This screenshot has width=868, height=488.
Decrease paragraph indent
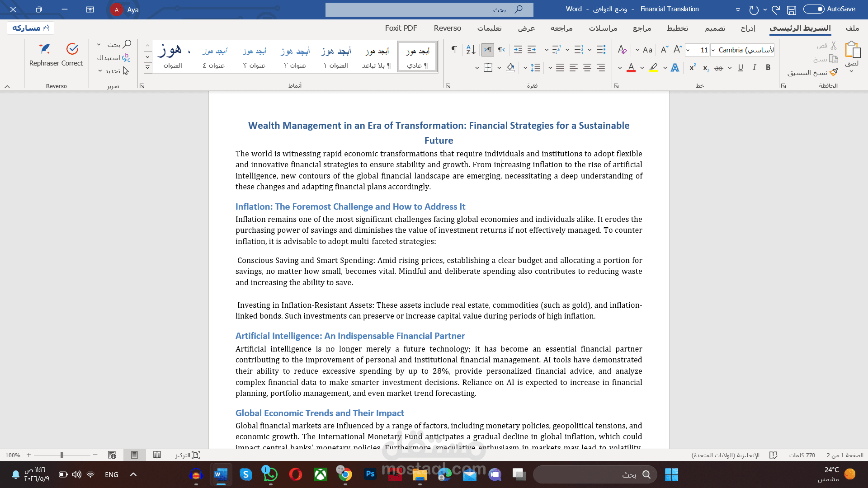point(532,50)
